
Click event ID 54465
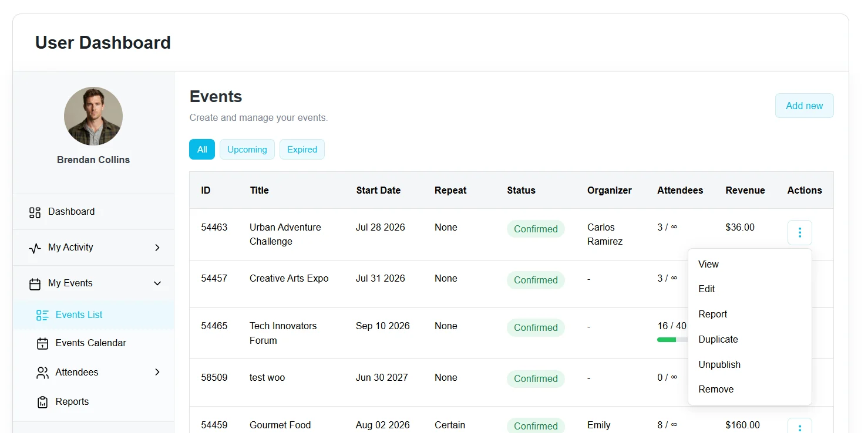pos(214,326)
